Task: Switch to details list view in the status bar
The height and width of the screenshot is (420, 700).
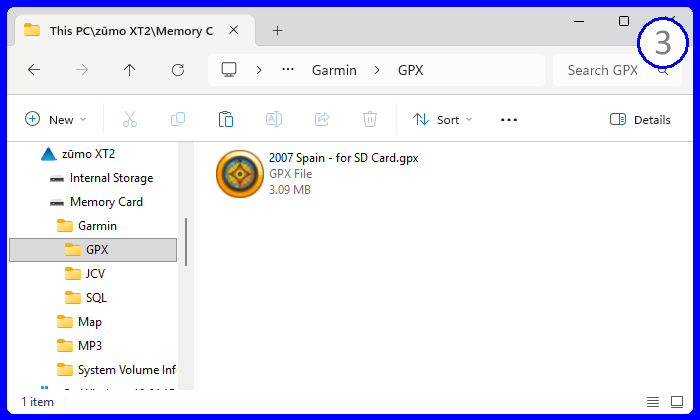Action: (653, 402)
